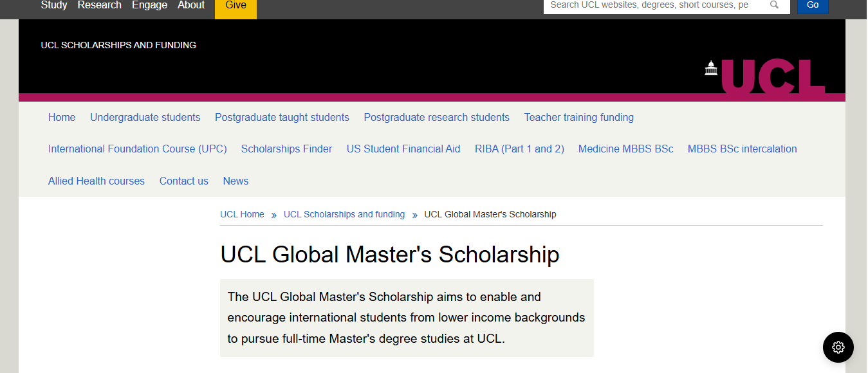Open the Study menu
This screenshot has height=373, width=868.
54,5
